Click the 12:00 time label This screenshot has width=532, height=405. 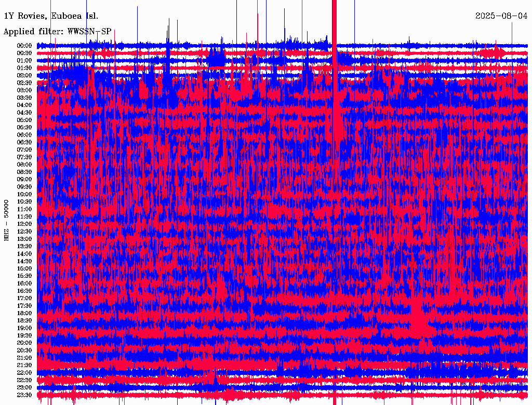tap(24, 224)
